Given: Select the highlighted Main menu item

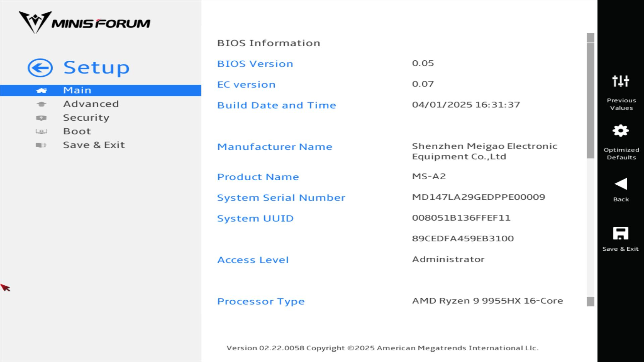Looking at the screenshot, I should click(77, 90).
